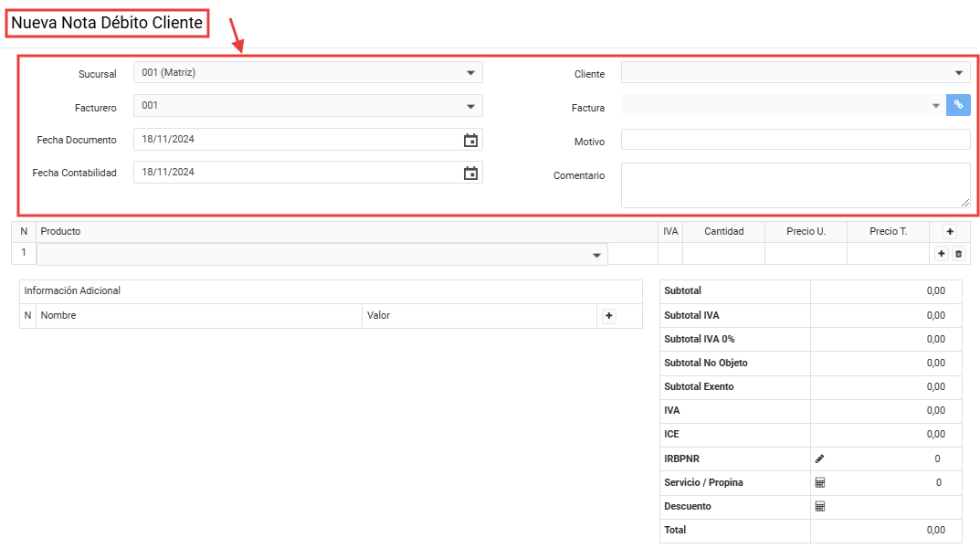980x548 pixels.
Task: Add additional information row with plus icon
Action: coord(609,316)
